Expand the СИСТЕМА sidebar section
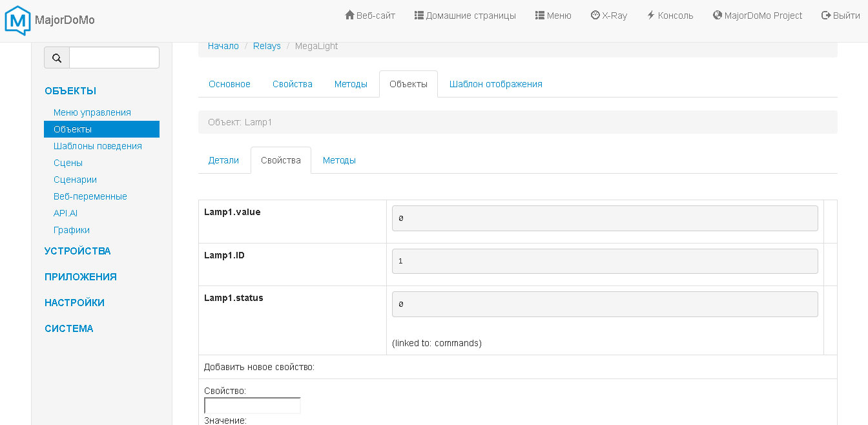The width and height of the screenshot is (868, 425). [x=69, y=329]
